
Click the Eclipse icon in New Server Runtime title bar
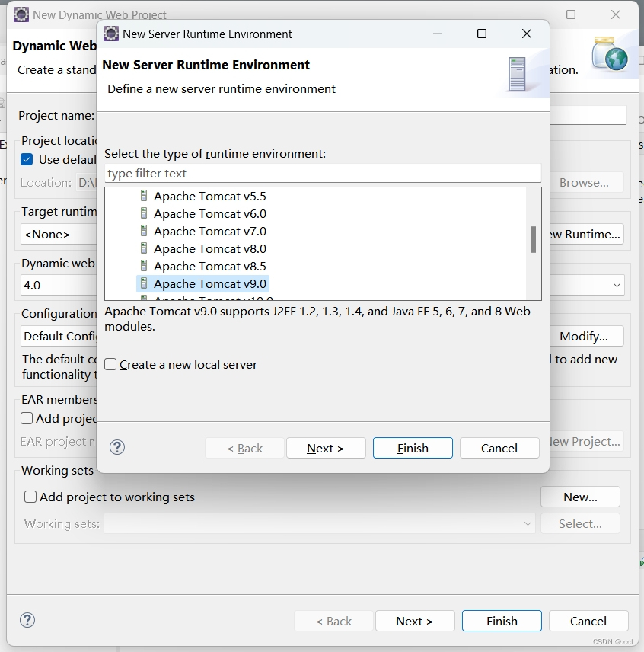coord(111,34)
